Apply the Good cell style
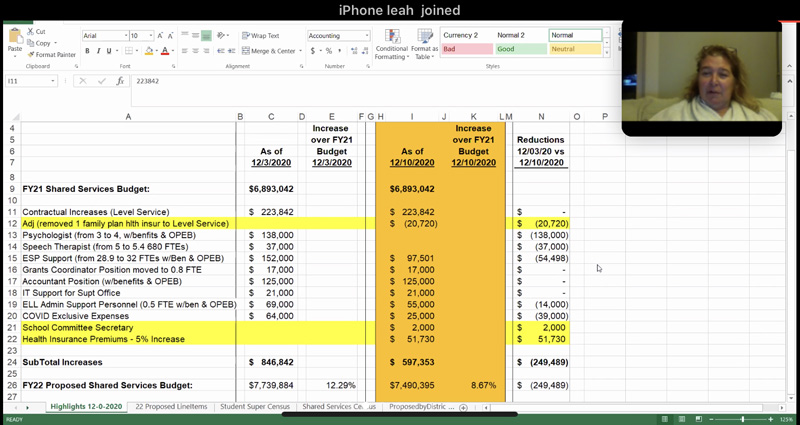The height and width of the screenshot is (425, 800). (x=520, y=49)
